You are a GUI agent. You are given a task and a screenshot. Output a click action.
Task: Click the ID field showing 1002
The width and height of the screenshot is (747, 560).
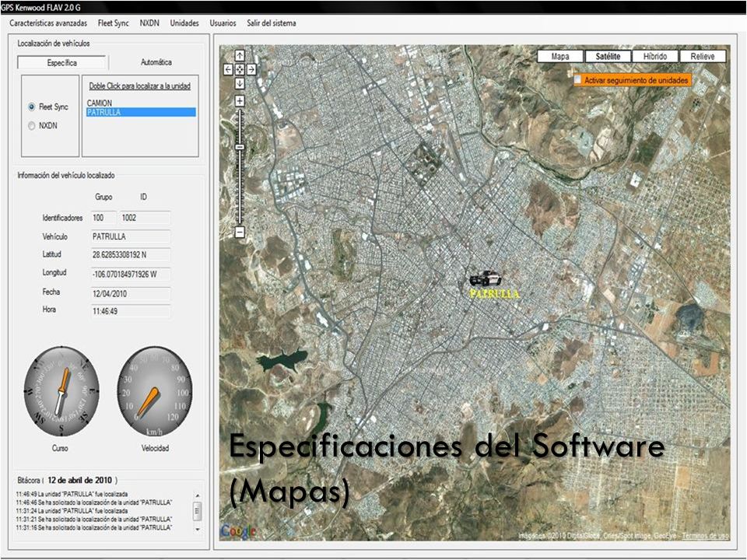click(x=145, y=218)
